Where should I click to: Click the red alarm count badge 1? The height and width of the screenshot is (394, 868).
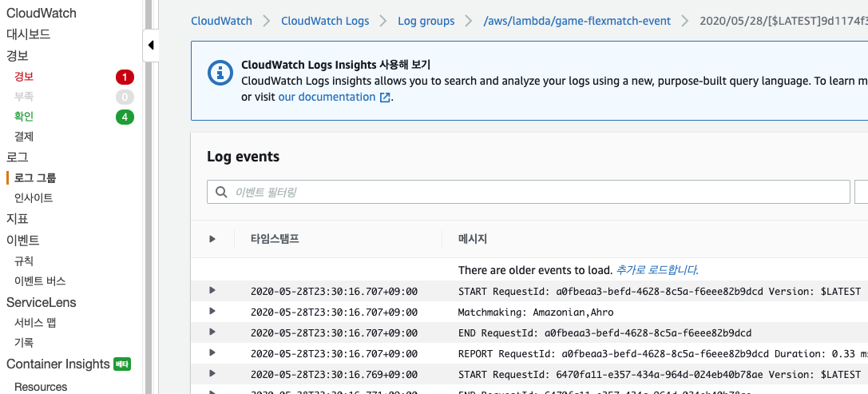(125, 77)
